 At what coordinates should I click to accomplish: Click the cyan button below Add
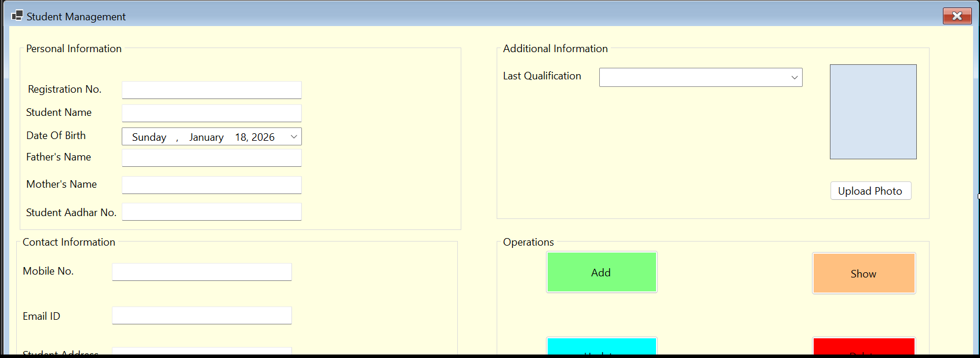click(x=601, y=346)
